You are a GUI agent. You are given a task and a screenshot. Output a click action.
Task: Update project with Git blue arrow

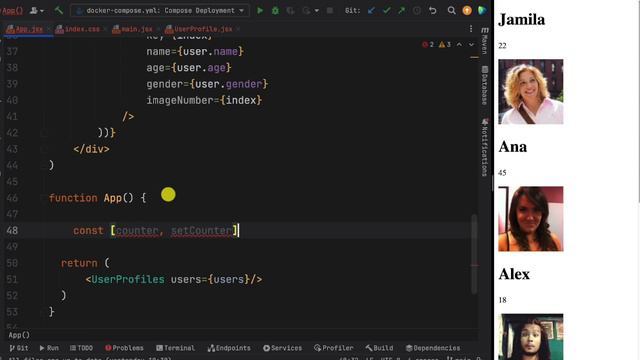[x=371, y=10]
